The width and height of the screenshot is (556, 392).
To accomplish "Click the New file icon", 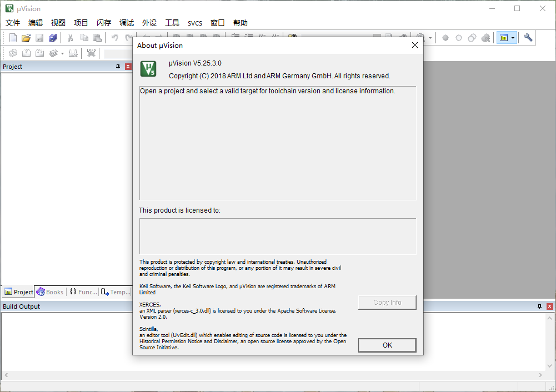I will pyautogui.click(x=13, y=38).
